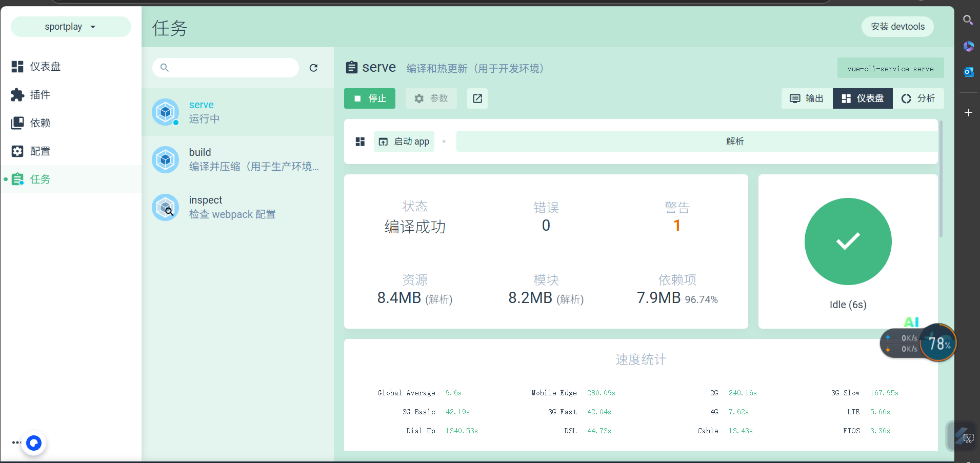Image resolution: width=980 pixels, height=463 pixels.
Task: Click the warnings count 1
Action: [x=677, y=226]
